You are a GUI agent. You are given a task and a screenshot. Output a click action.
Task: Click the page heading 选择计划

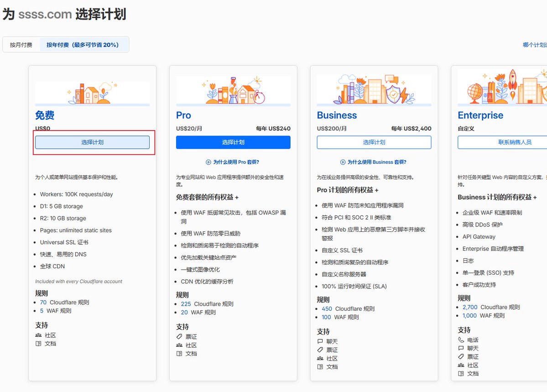pyautogui.click(x=100, y=14)
